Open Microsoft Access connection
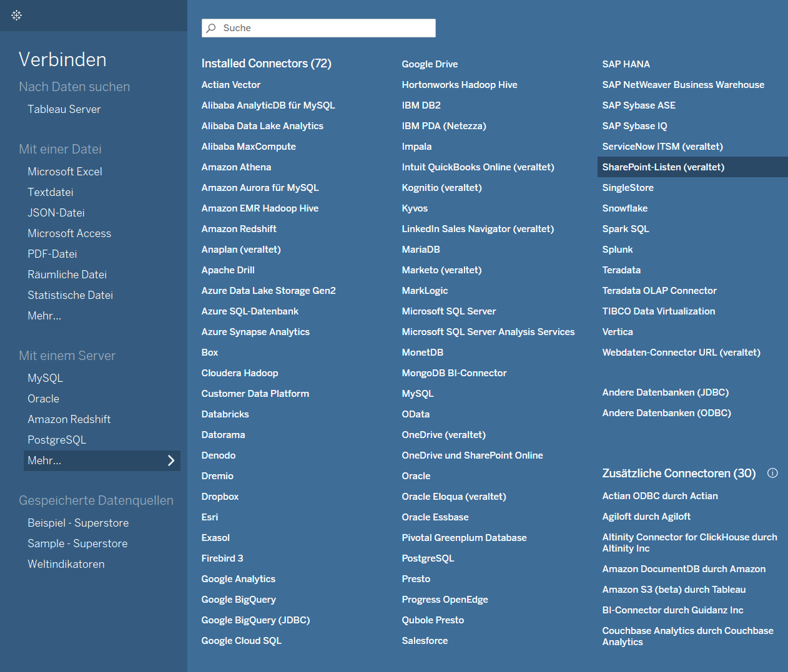The width and height of the screenshot is (788, 672). click(x=69, y=233)
